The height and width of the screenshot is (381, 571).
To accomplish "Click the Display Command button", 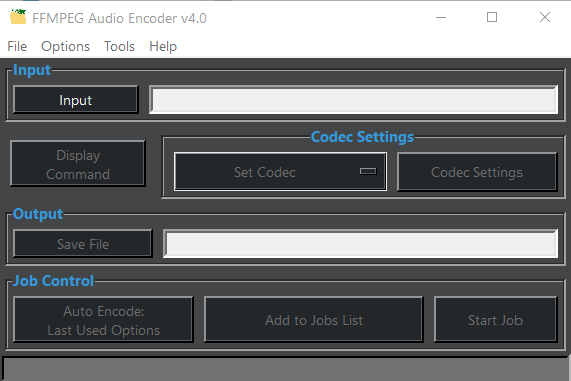I will pos(78,164).
